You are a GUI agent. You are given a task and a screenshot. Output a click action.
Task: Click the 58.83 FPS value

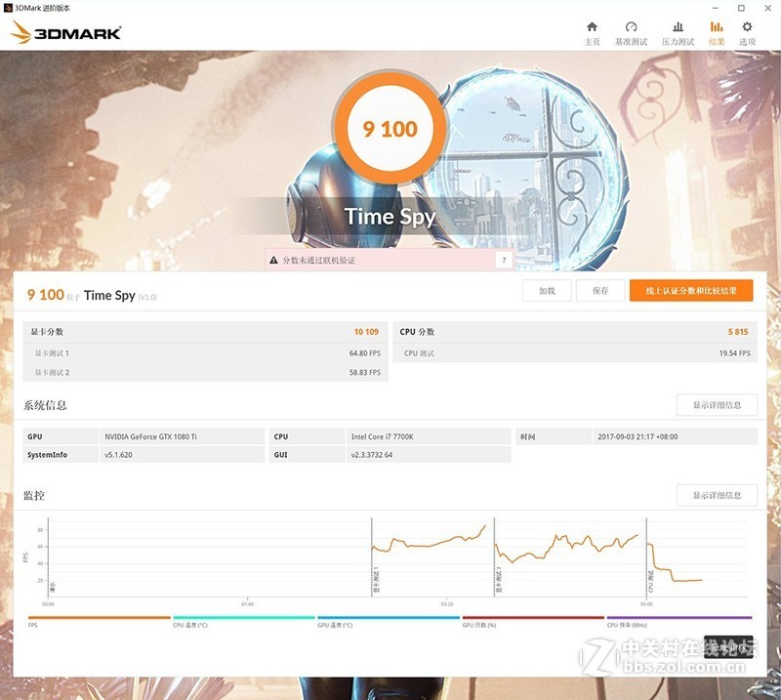click(x=364, y=372)
